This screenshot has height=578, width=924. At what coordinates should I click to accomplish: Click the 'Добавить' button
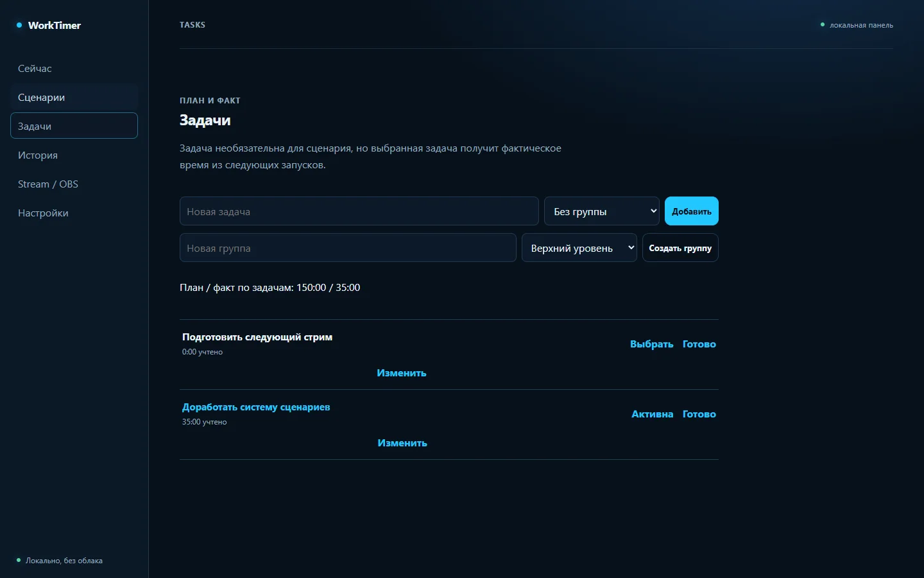pos(692,211)
